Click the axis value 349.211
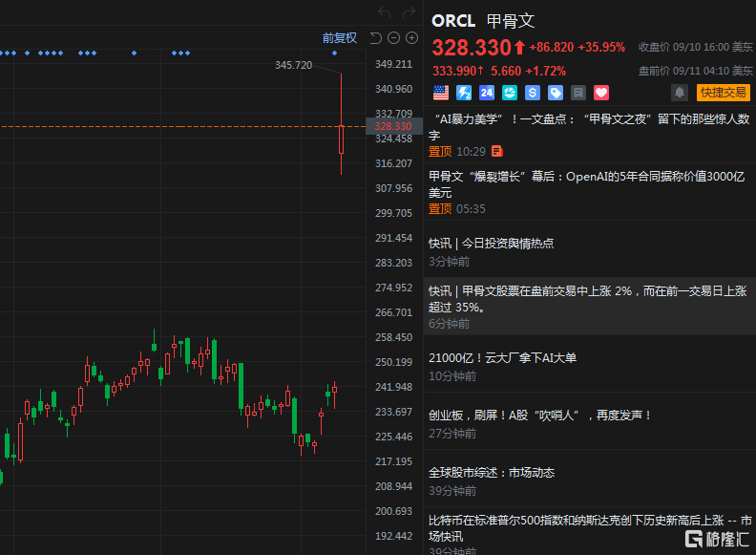This screenshot has width=756, height=555. (x=393, y=64)
